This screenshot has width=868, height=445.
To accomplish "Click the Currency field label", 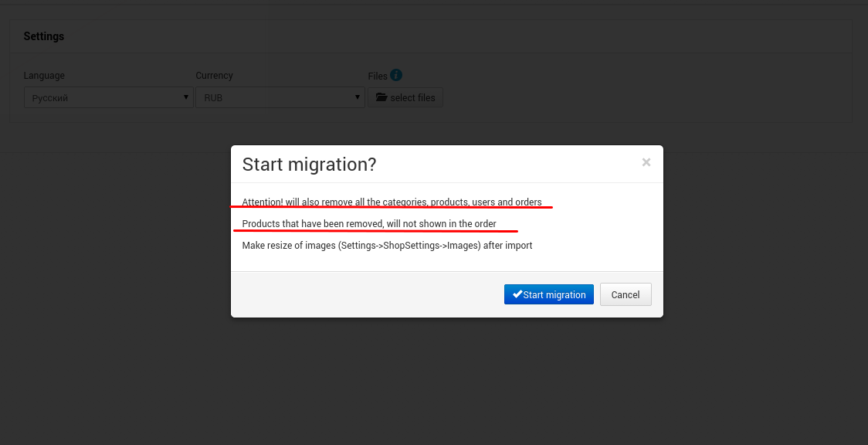I will 214,75.
